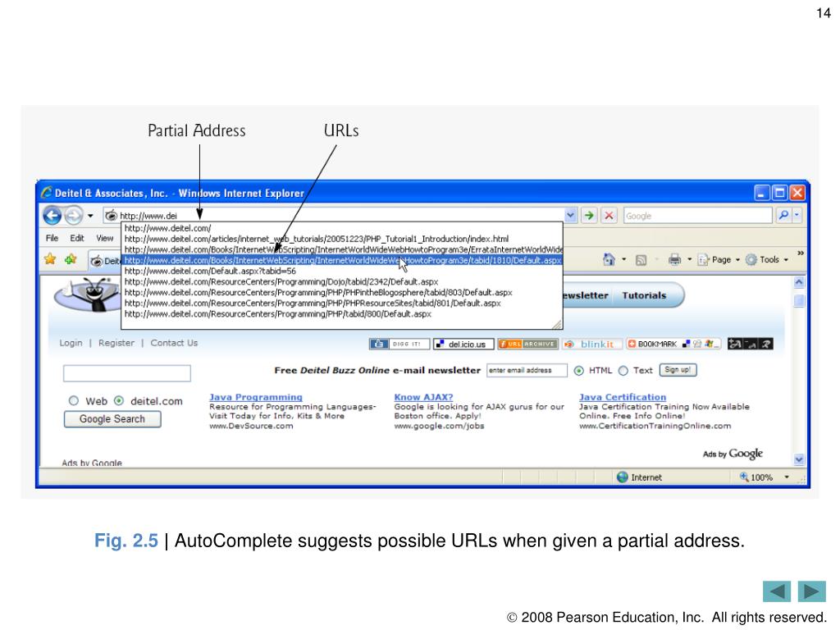Open the zoom level dropdown arrow
840x630 pixels.
click(x=787, y=477)
